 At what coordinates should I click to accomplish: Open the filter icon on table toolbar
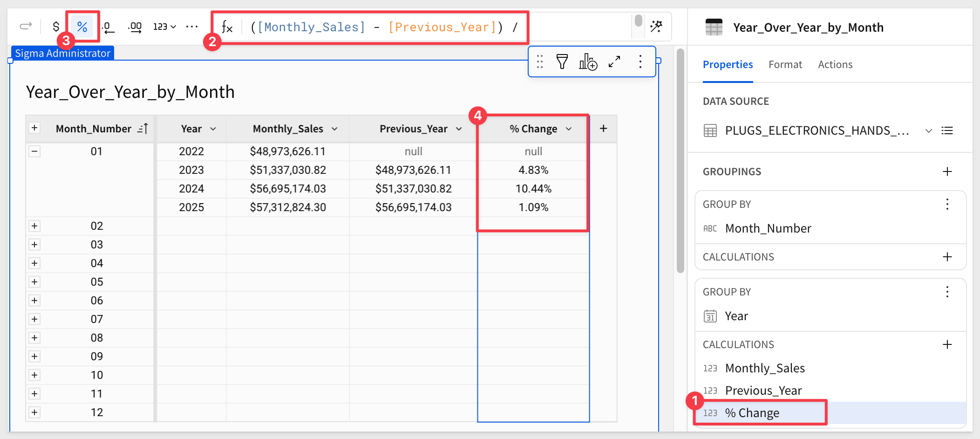point(562,62)
